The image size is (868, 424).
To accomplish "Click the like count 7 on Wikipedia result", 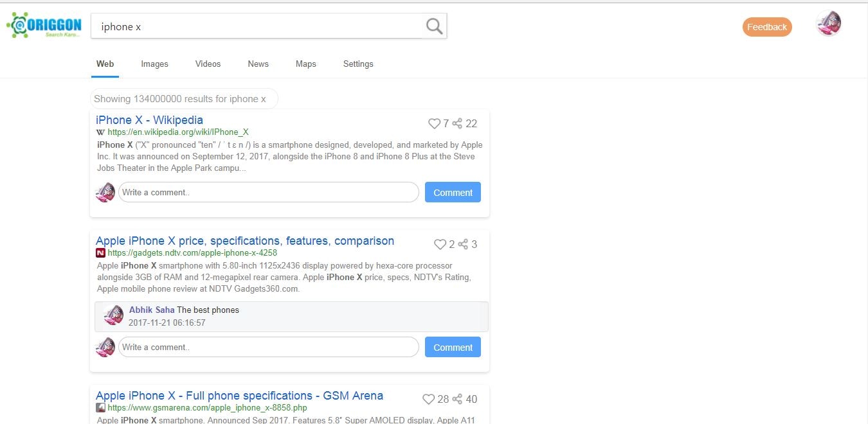I will coord(446,123).
